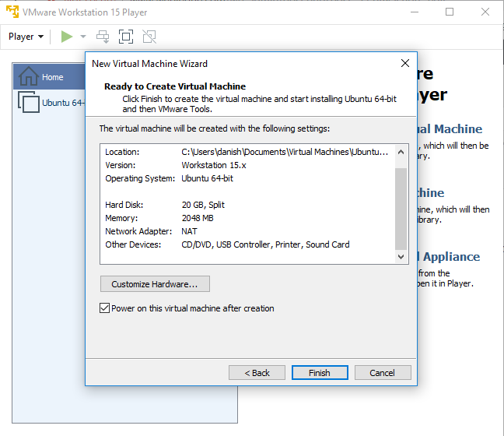Minimize the VMware Player window

415,12
